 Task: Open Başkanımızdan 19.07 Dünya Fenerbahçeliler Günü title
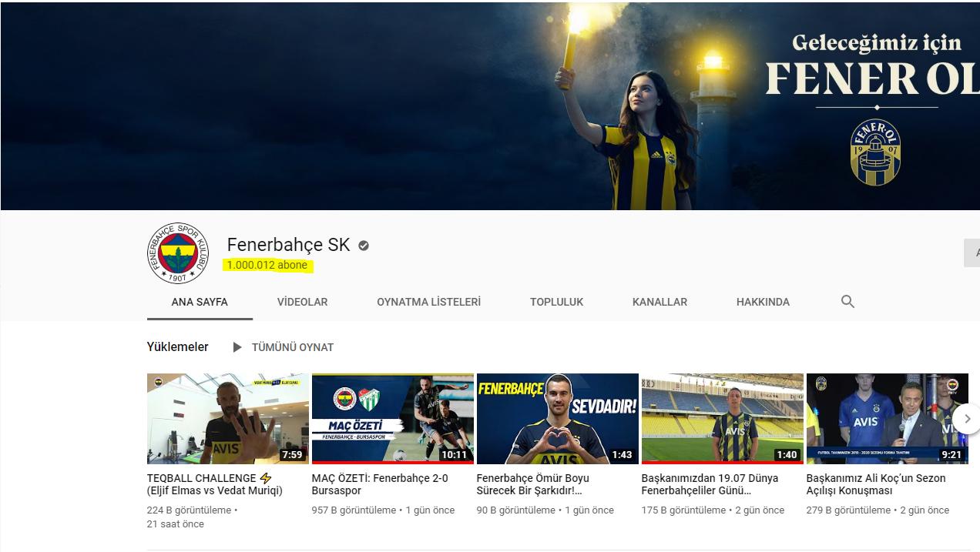[x=710, y=484]
